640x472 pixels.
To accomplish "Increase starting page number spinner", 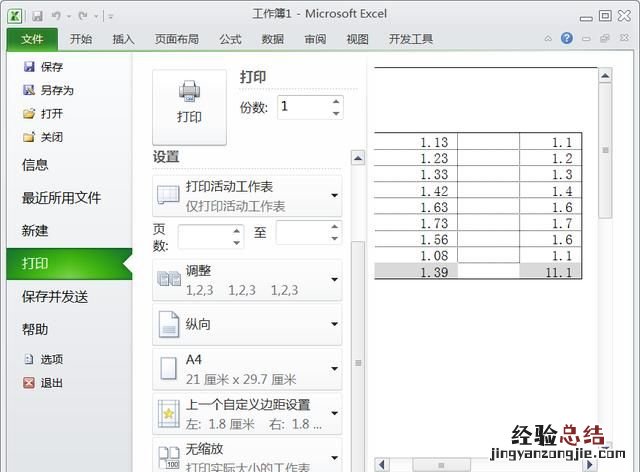I will pos(236,231).
